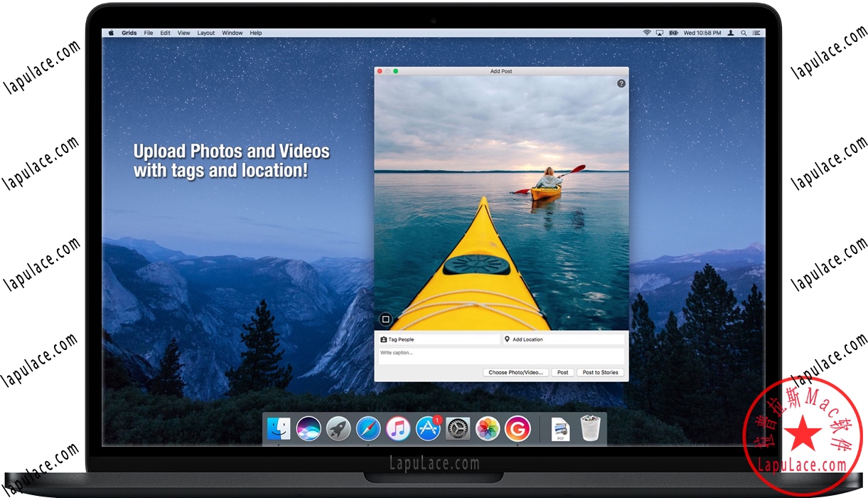Open the Window menu
Viewport: 868px width, 498px height.
point(232,33)
